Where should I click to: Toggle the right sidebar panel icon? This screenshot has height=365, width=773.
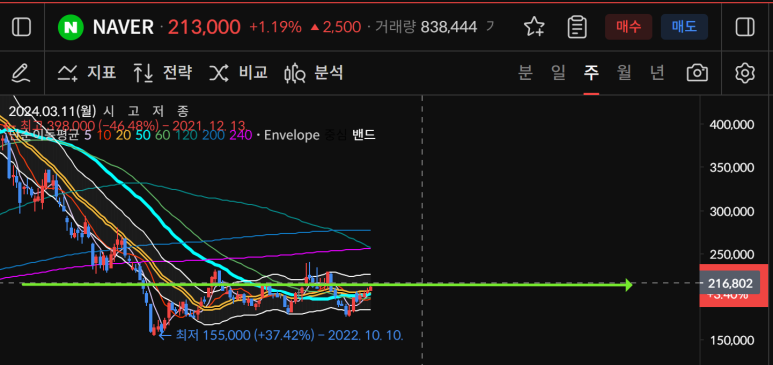tap(745, 27)
